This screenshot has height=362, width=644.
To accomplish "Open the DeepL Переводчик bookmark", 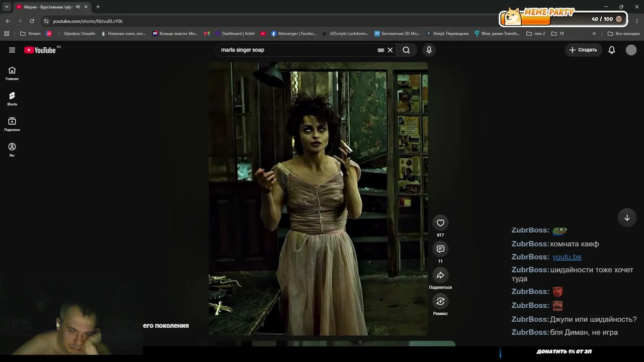I will click(x=447, y=34).
